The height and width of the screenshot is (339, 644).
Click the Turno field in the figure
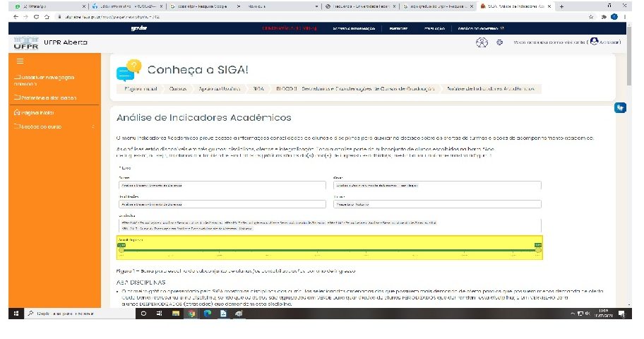click(x=437, y=204)
